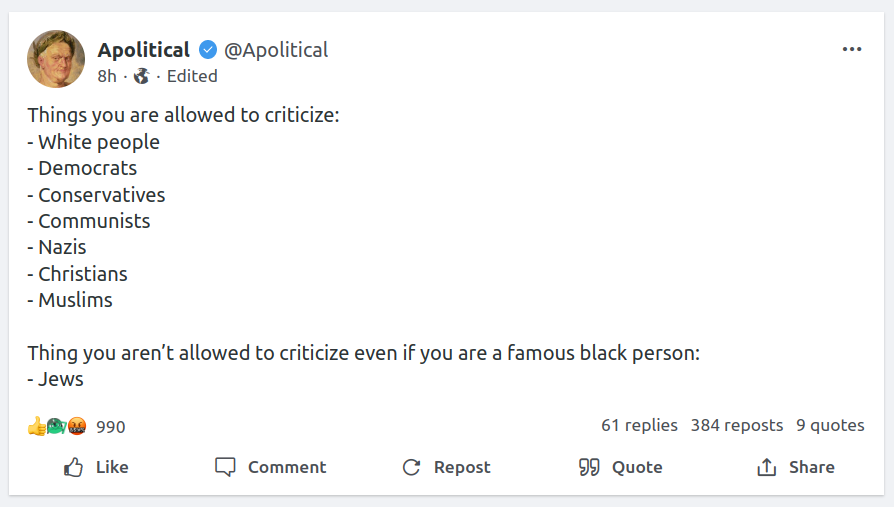Click the Comment speech bubble icon

[225, 467]
